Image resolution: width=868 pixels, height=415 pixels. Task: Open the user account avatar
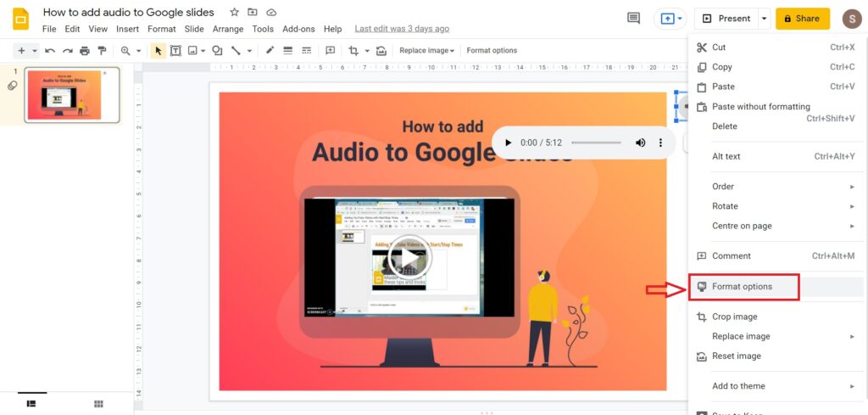[x=852, y=19]
